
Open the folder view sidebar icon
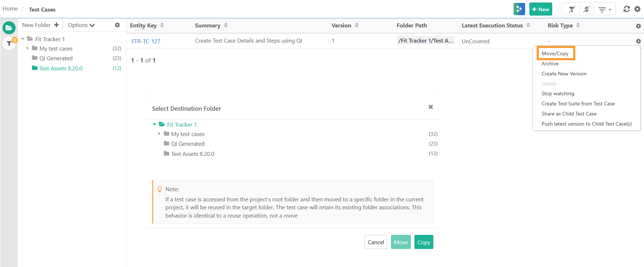(x=9, y=28)
